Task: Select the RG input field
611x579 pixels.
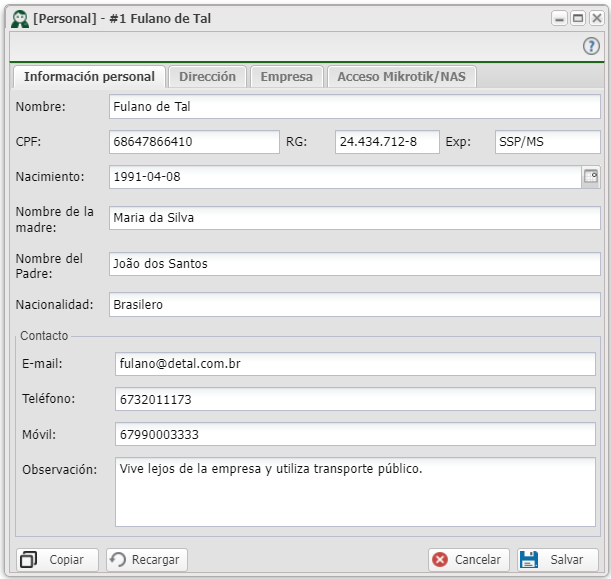Action: point(387,142)
